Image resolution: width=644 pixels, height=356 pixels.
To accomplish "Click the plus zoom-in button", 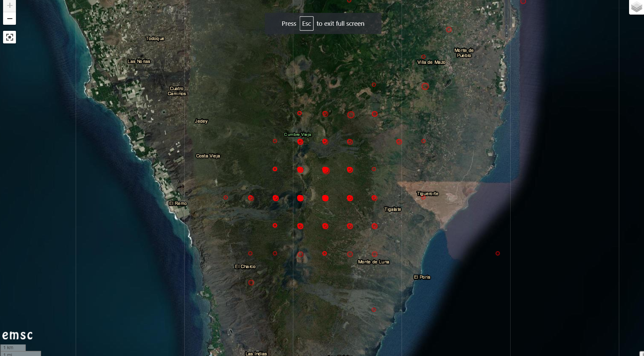I will (10, 5).
